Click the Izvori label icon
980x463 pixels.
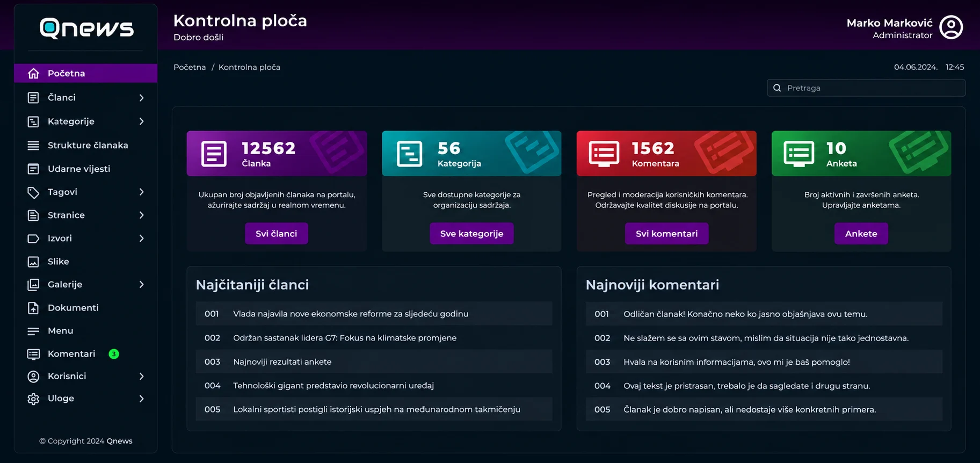33,238
